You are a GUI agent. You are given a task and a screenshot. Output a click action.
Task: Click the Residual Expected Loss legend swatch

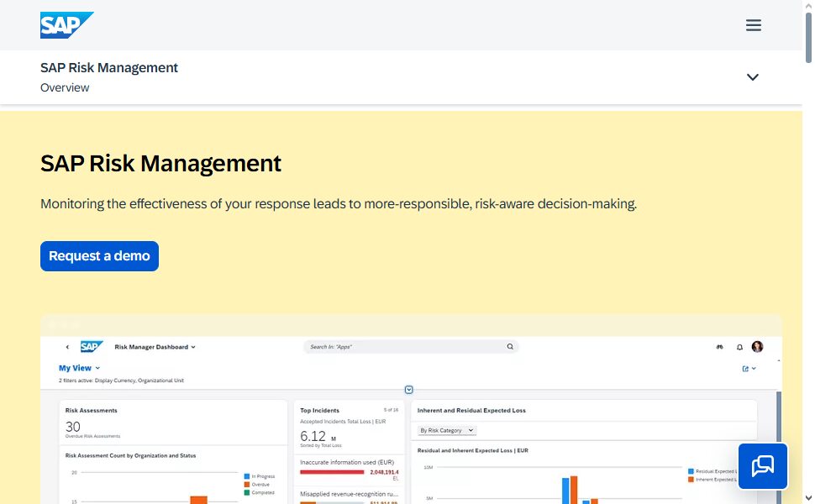tap(691, 471)
